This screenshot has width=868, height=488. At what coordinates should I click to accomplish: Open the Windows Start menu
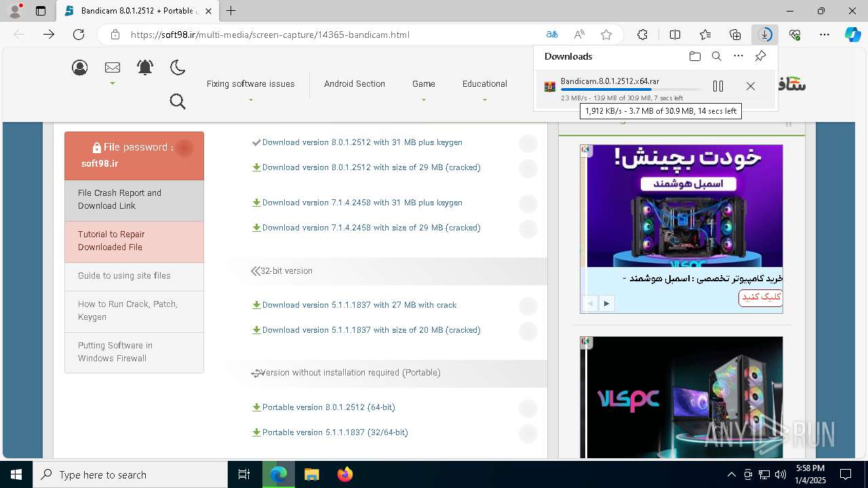[16, 474]
